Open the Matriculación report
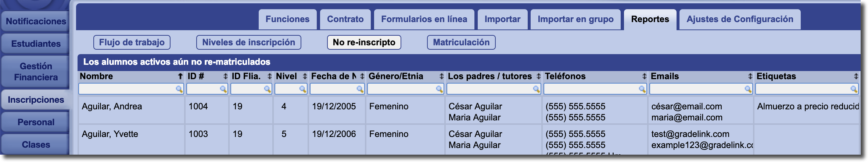 pyautogui.click(x=461, y=42)
